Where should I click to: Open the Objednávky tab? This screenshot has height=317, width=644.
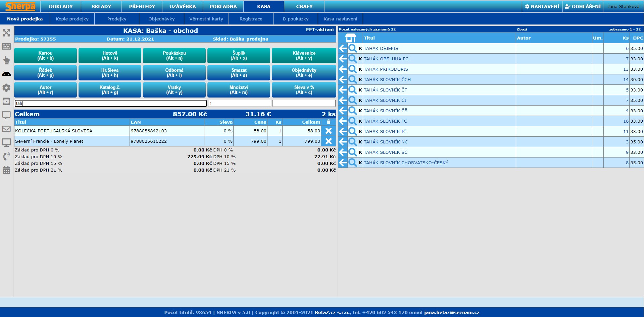161,19
